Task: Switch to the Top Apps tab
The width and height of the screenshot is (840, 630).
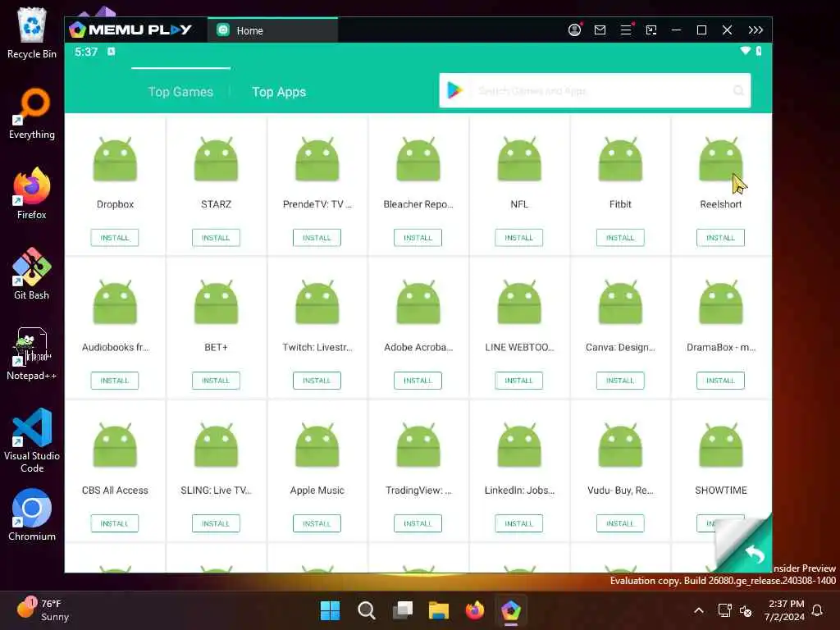Action: [x=279, y=92]
